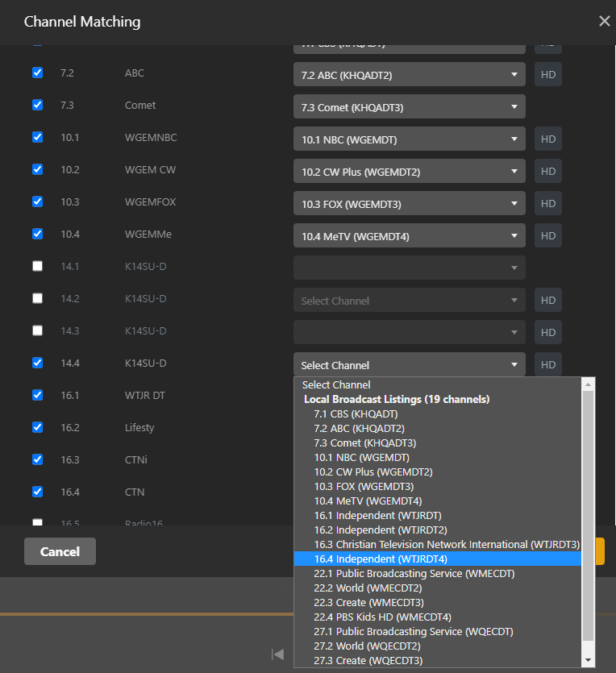
Task: Select 10.1 NBC (WGEMDT) from list
Action: (x=438, y=458)
